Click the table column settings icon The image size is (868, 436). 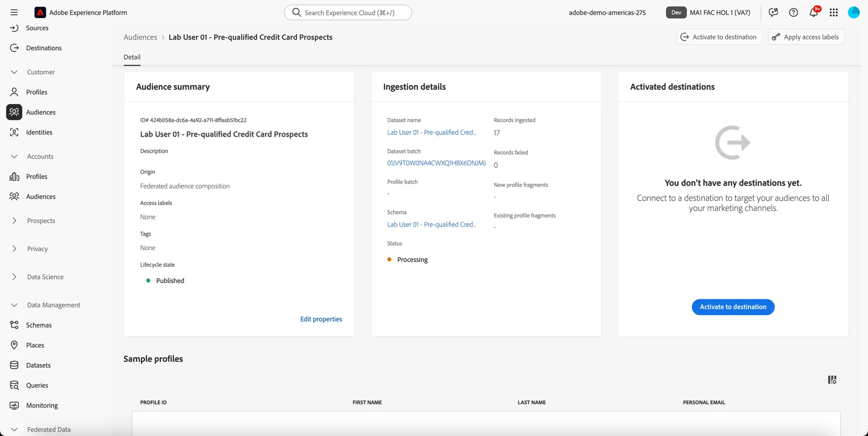pos(832,380)
